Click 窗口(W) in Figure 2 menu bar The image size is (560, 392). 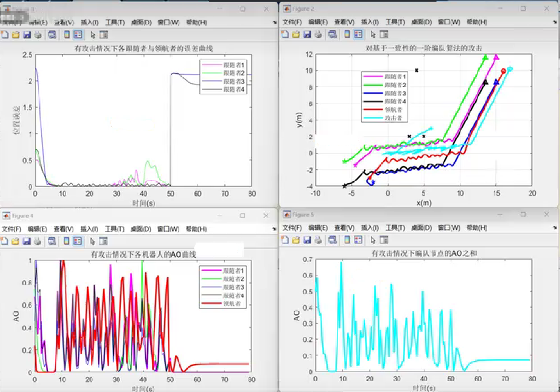[449, 22]
